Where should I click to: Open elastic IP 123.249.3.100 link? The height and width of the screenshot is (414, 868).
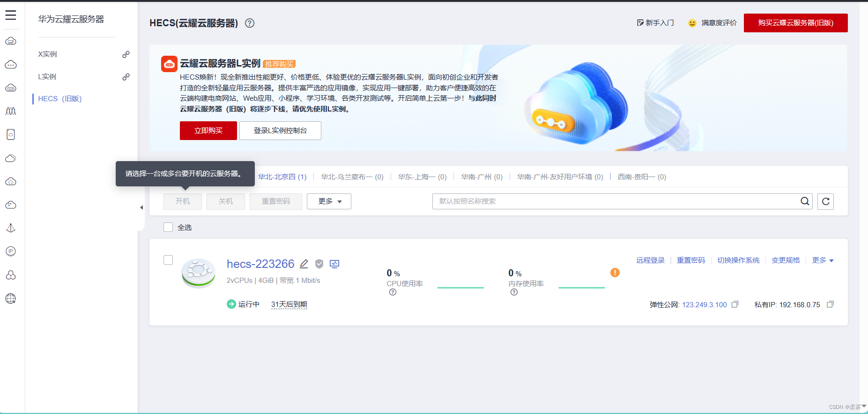pyautogui.click(x=705, y=305)
